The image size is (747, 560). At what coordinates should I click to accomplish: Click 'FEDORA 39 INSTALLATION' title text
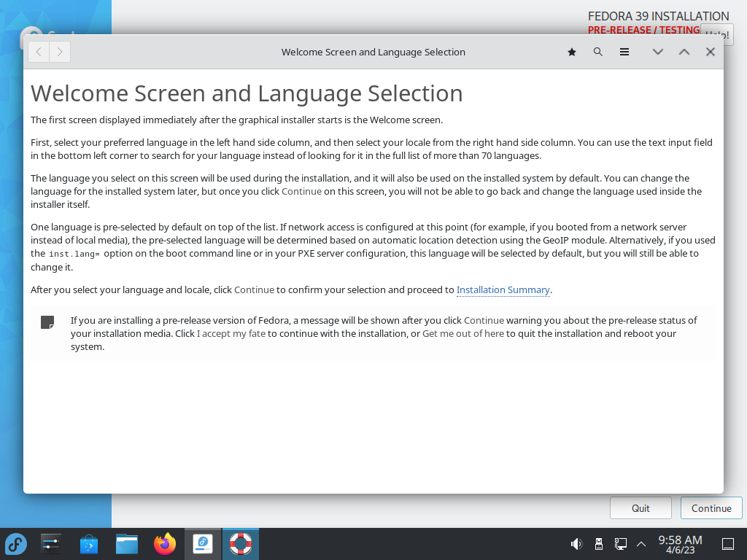(659, 16)
